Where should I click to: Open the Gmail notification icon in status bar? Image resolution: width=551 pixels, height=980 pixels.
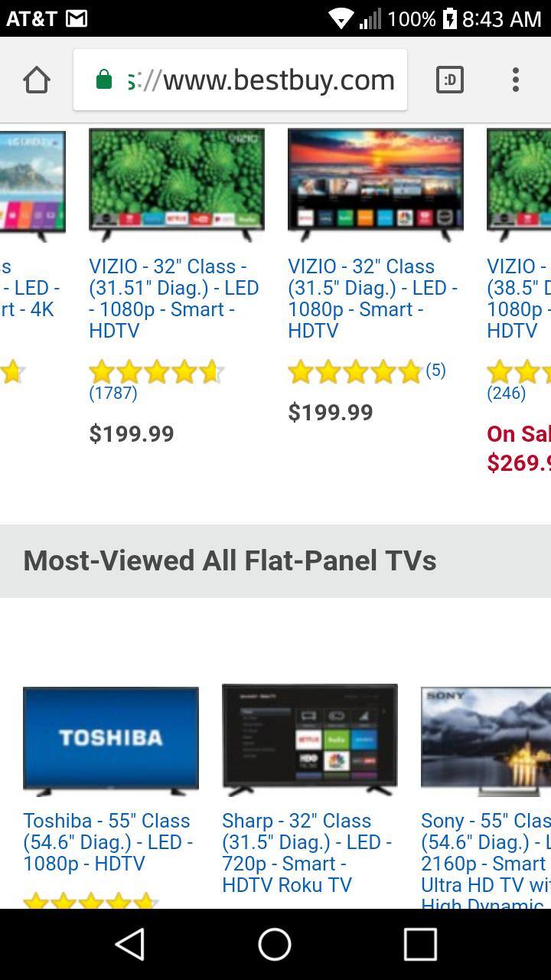click(77, 18)
